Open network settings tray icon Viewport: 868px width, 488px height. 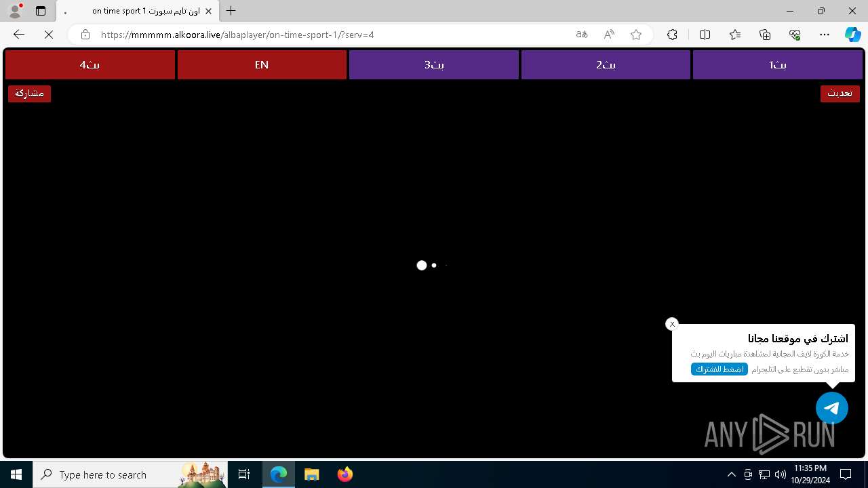(764, 474)
